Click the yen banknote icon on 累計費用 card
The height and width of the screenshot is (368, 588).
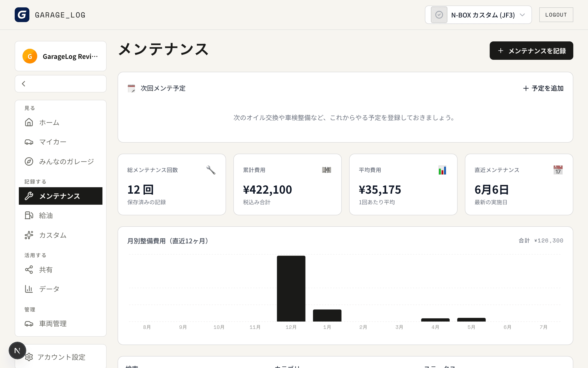[327, 170]
